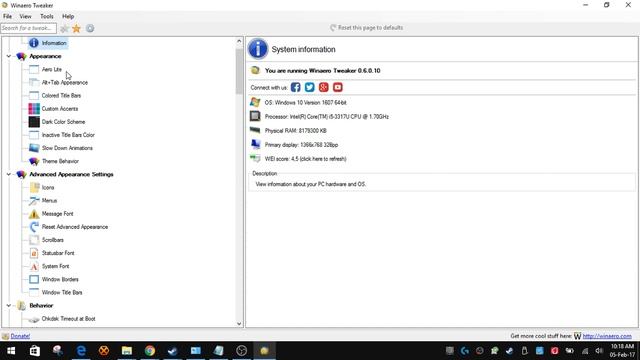Click tree scrollbar up arrow

coord(239,41)
